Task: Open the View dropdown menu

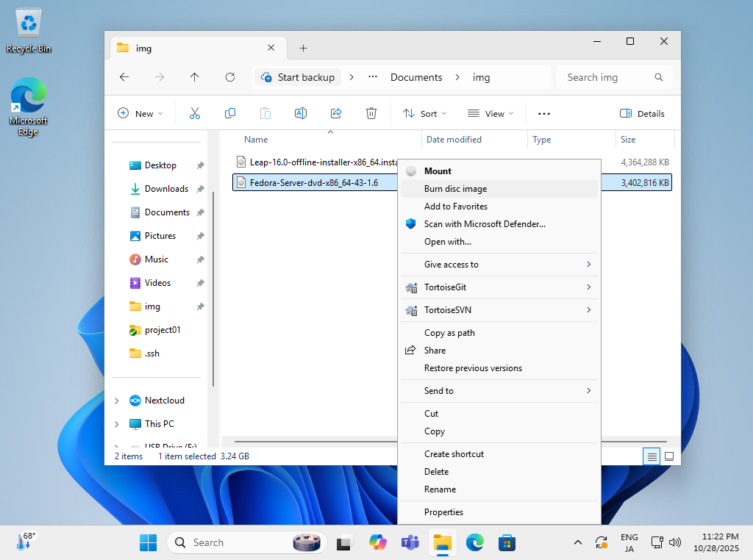Action: click(x=490, y=113)
